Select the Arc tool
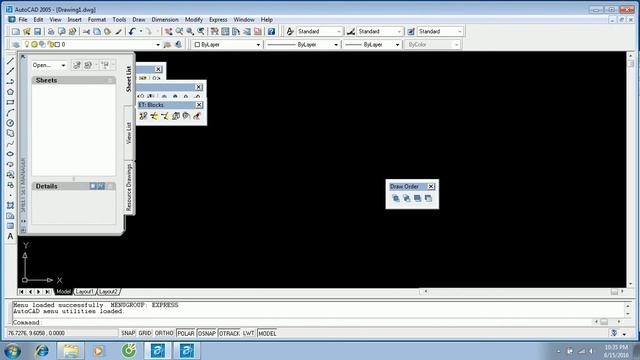640x360 pixels. [x=10, y=113]
